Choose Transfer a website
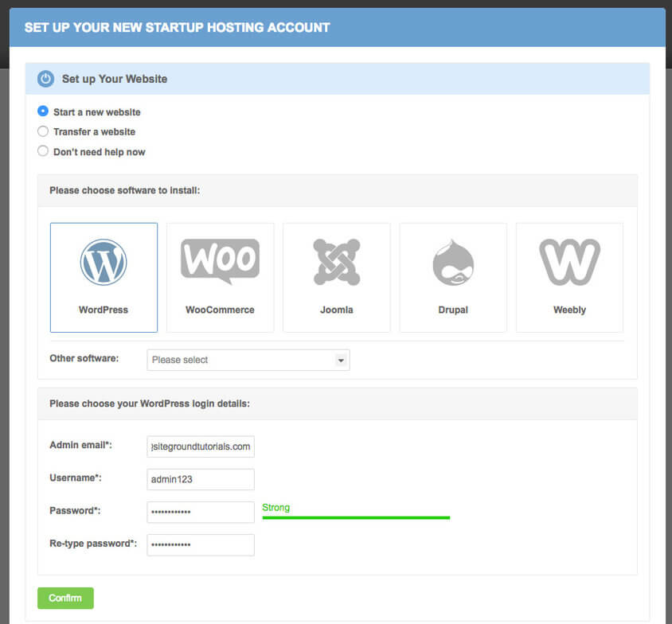672x624 pixels. click(43, 131)
